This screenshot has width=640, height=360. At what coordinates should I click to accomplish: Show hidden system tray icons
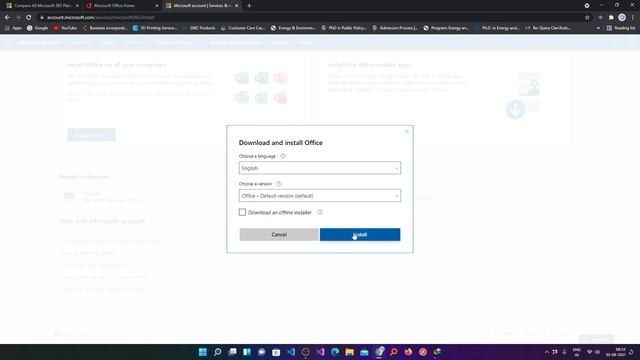pos(547,352)
